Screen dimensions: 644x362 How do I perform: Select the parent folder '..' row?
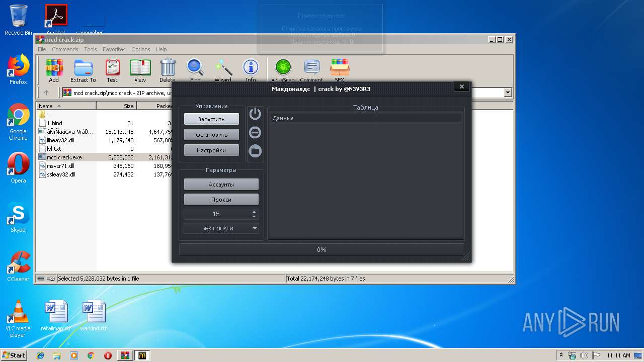[48, 115]
